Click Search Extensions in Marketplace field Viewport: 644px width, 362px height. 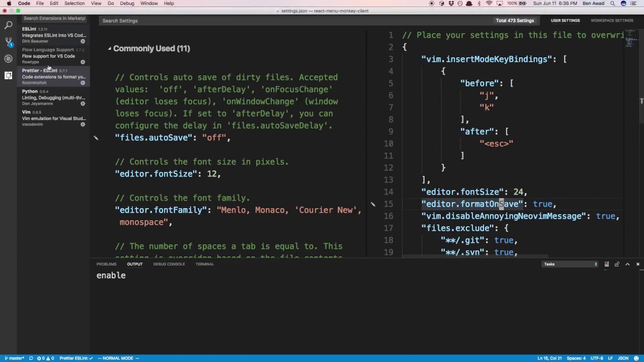[54, 18]
